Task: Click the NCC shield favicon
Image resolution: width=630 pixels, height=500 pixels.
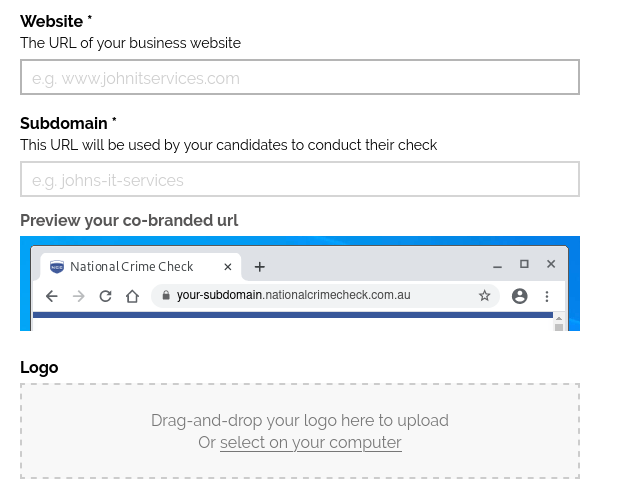Action: 57,267
